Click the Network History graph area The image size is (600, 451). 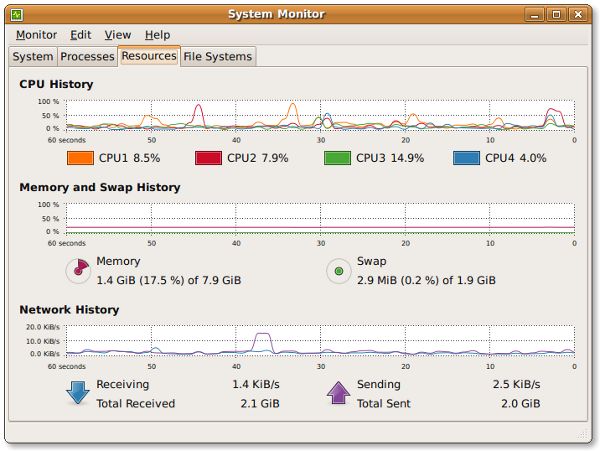click(320, 340)
